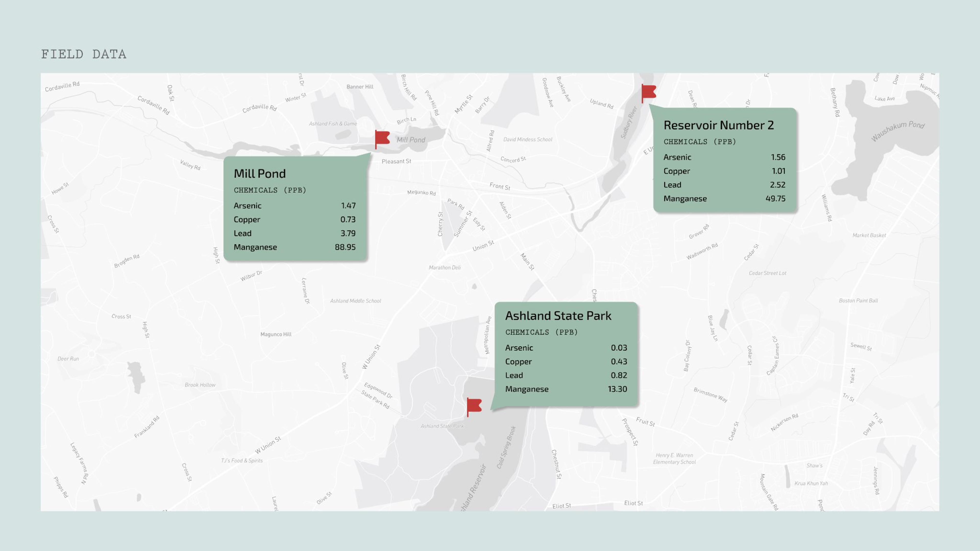This screenshot has width=980, height=551.
Task: Click the red flag near Sudbury River
Action: click(649, 92)
